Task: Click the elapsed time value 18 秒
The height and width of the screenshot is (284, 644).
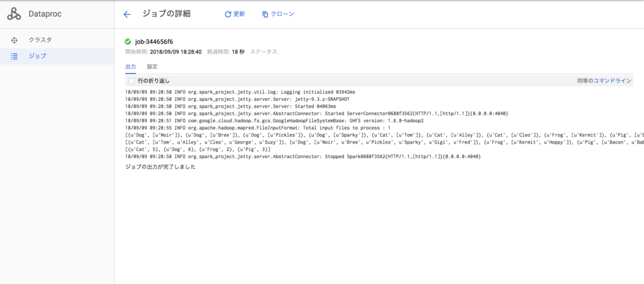Action: pos(238,52)
